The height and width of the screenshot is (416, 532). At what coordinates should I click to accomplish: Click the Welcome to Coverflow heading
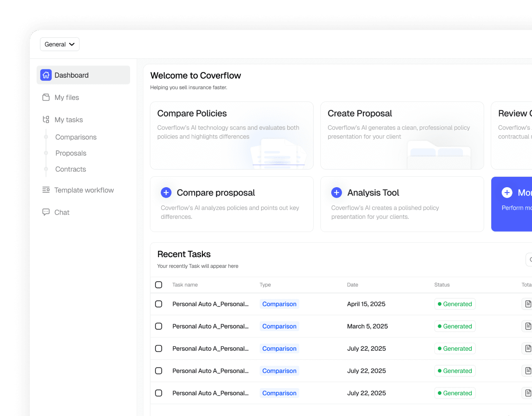coord(196,75)
